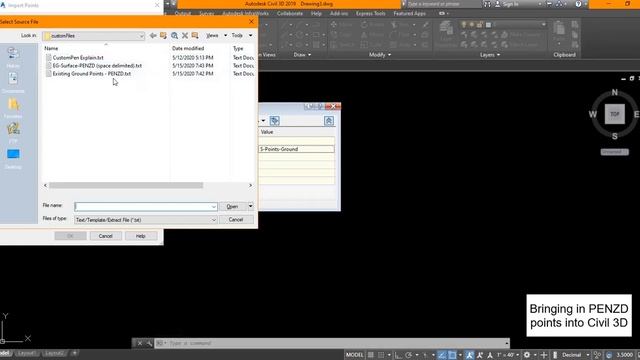The image size is (640, 360).
Task: Click Help in Import Points dialog
Action: pos(140,236)
